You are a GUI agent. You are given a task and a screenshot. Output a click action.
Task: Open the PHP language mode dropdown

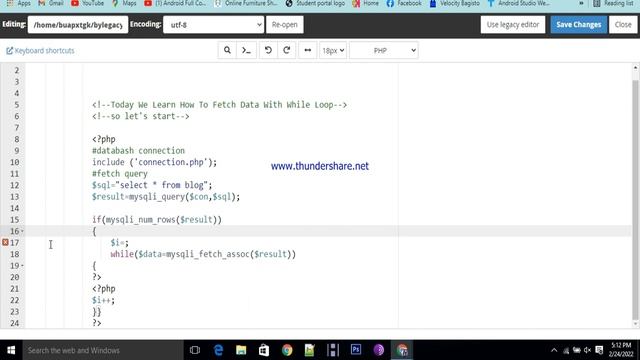384,50
